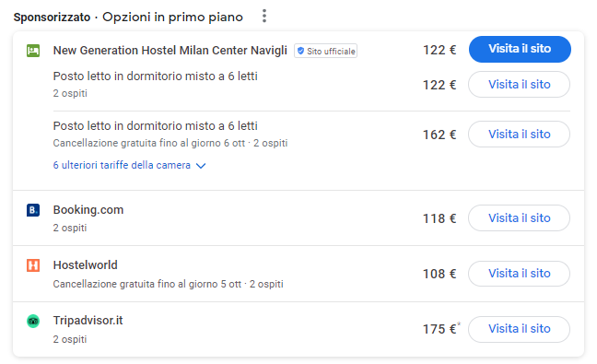Select the Tripadvisor.it provider name
Screen dimensions: 597x364
[88, 321]
